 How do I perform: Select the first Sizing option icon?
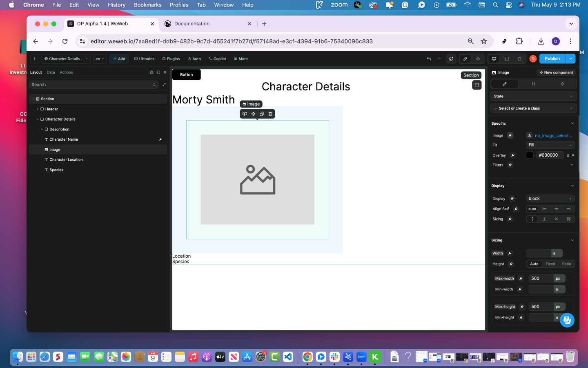point(532,219)
